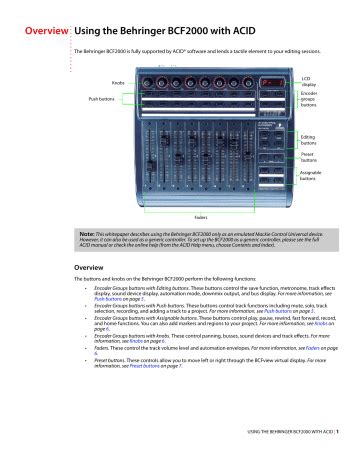Viewport: 360px width, 466px height.
Task: Click the 'Faders' caption below the image
Action: point(201,217)
